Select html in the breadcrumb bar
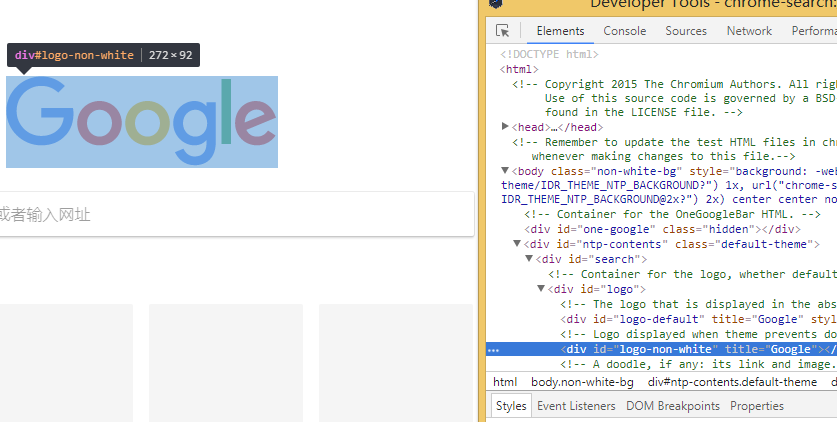This screenshot has height=422, width=837. click(504, 382)
